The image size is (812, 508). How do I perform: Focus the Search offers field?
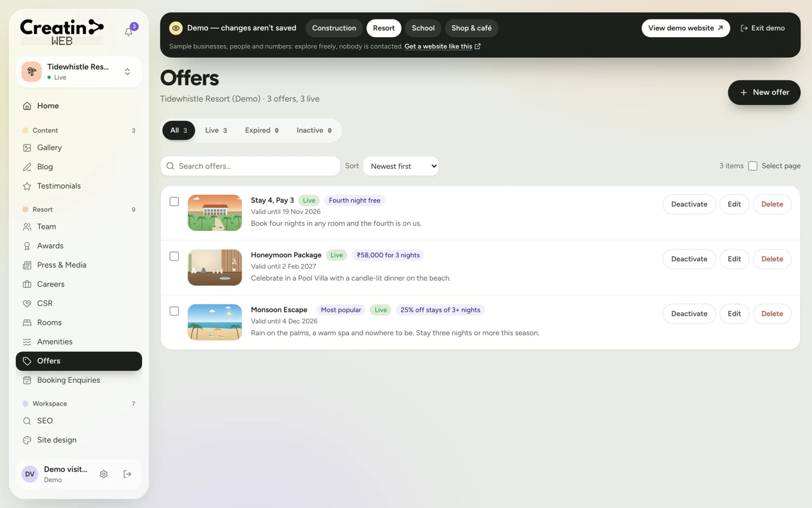(250, 166)
